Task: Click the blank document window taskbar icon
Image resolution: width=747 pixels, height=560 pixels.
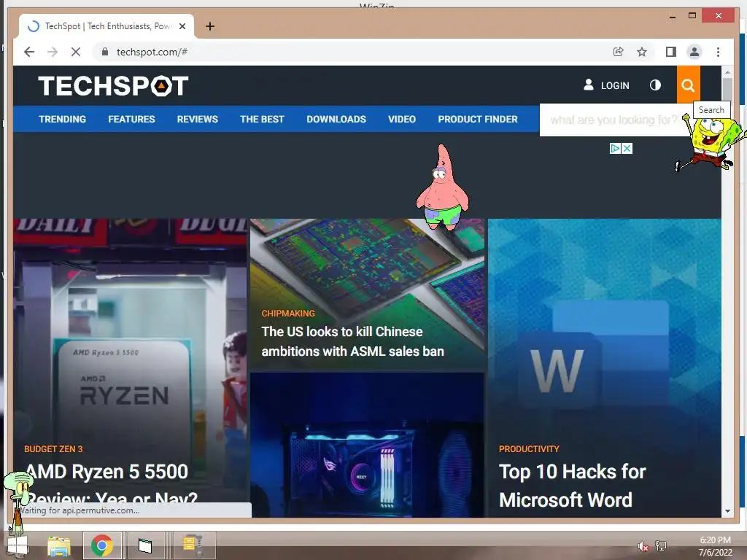Action: [x=145, y=545]
